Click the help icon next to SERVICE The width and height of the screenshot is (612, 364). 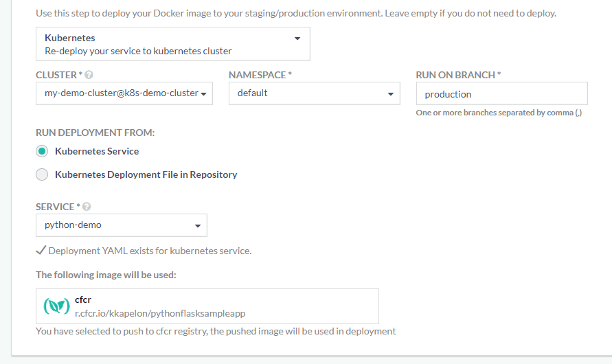[x=87, y=207]
